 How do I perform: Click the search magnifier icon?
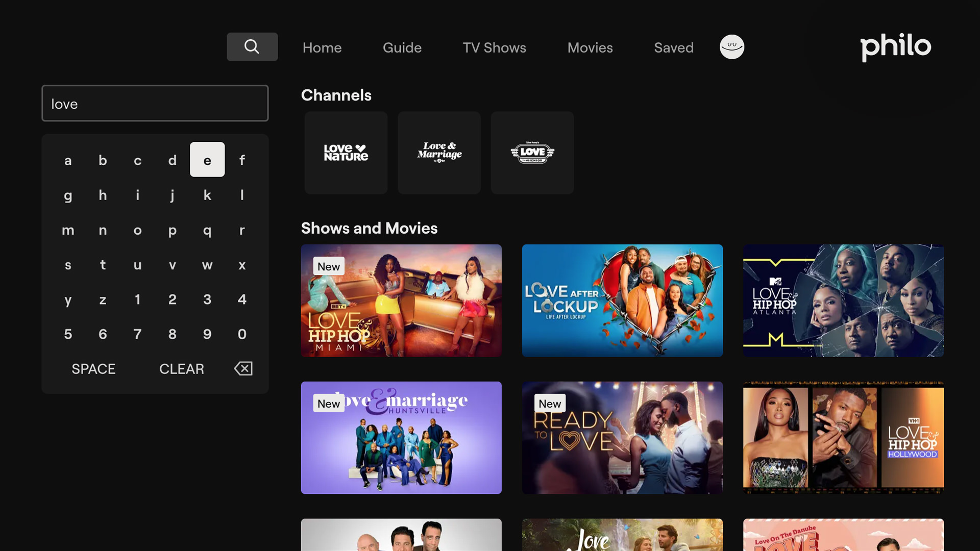pyautogui.click(x=252, y=47)
